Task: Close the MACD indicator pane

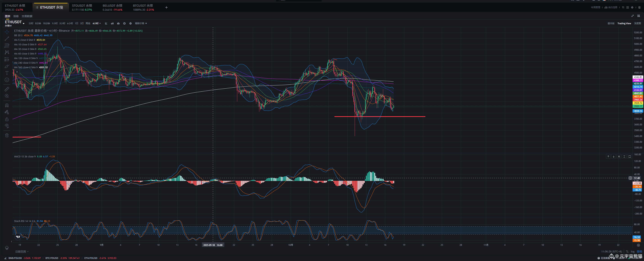Action: tap(619, 156)
